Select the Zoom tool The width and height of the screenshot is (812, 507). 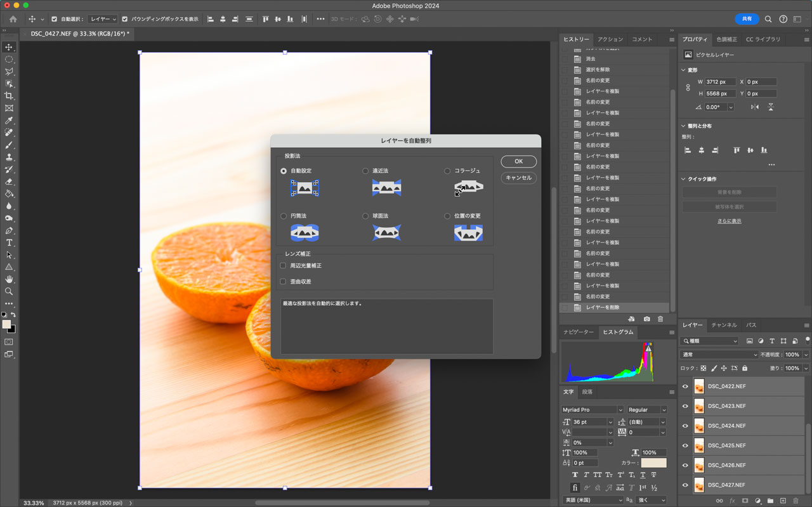9,292
